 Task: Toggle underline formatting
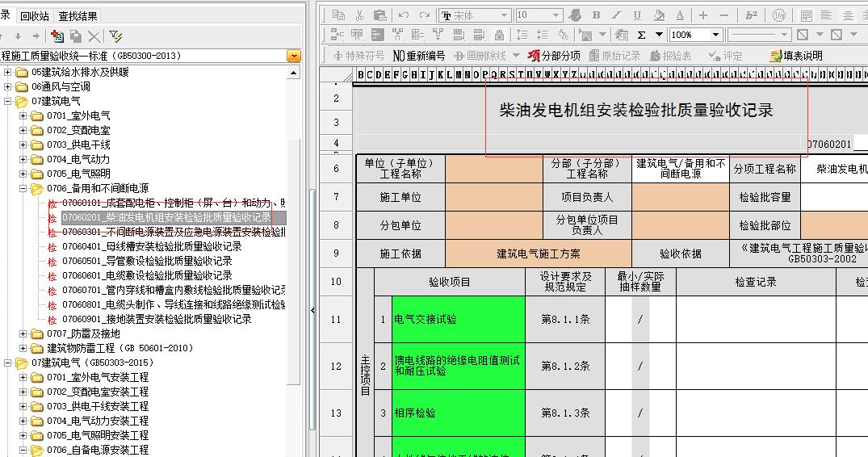(x=637, y=15)
